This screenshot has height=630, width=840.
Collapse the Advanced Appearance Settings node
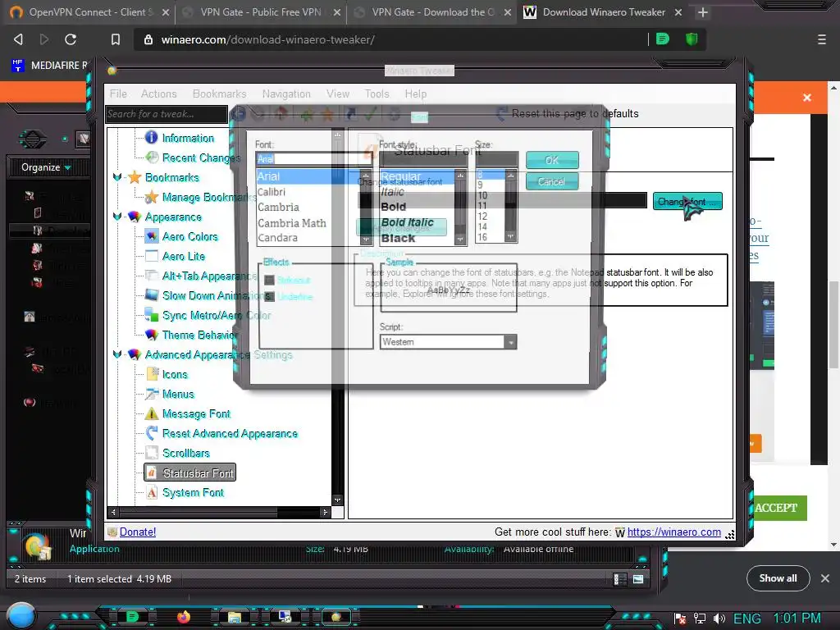(x=117, y=354)
